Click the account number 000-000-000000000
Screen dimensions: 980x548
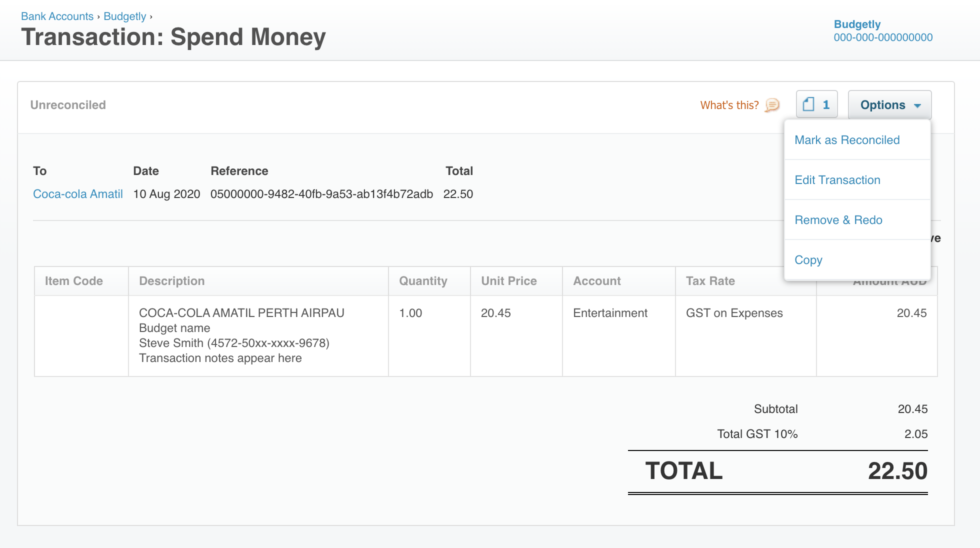coord(883,37)
